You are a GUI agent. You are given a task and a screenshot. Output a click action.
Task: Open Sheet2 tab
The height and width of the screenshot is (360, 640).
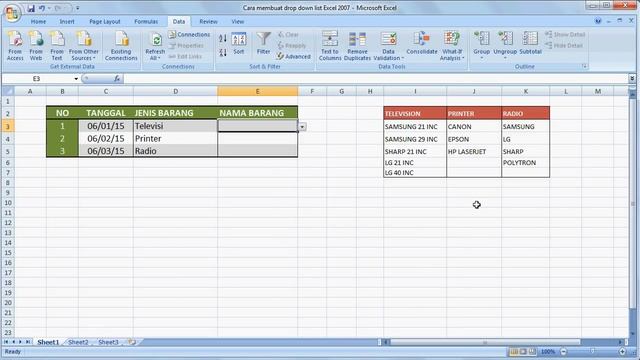coord(78,342)
